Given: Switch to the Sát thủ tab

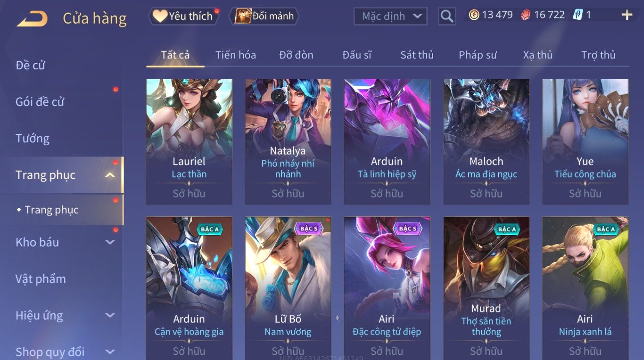Looking at the screenshot, I should coord(417,55).
